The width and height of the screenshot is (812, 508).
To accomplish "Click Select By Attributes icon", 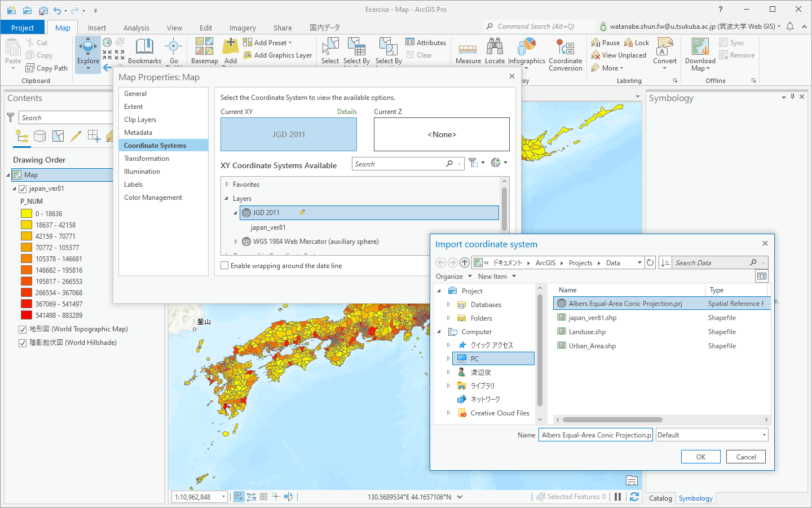I will pyautogui.click(x=356, y=47).
